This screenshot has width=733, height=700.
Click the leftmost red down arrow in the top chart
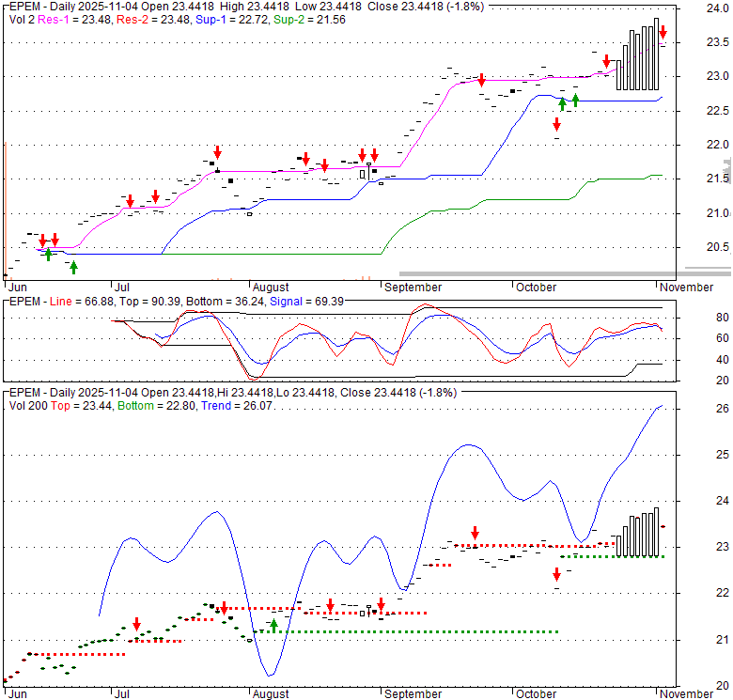point(42,241)
